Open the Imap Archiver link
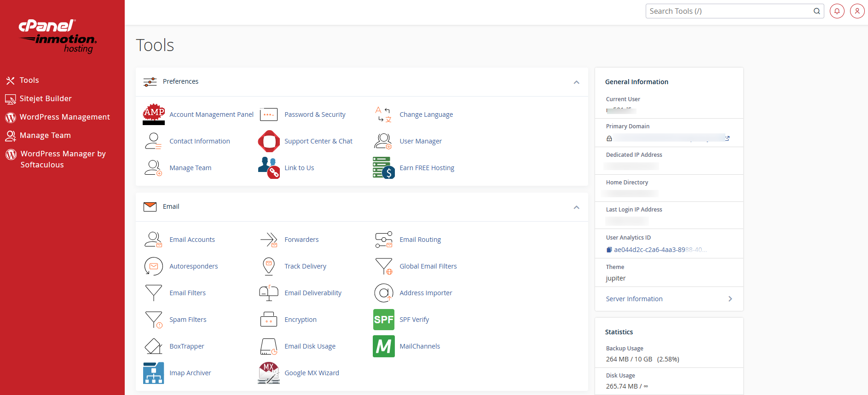The image size is (868, 395). click(x=191, y=373)
